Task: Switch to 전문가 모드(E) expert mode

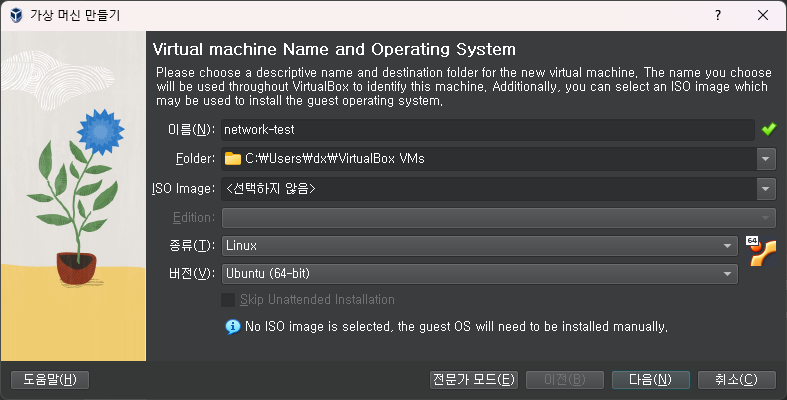Action: click(474, 379)
